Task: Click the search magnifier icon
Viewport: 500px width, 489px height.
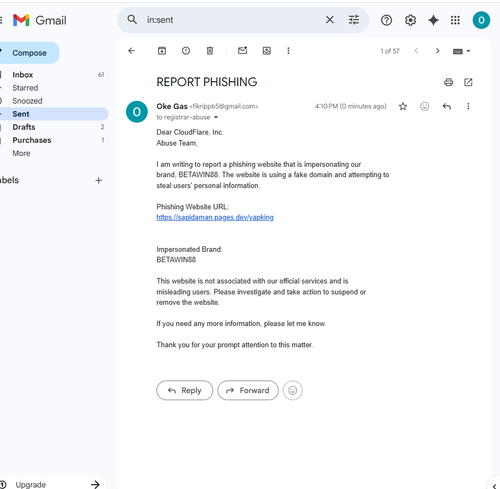Action: pos(132,20)
